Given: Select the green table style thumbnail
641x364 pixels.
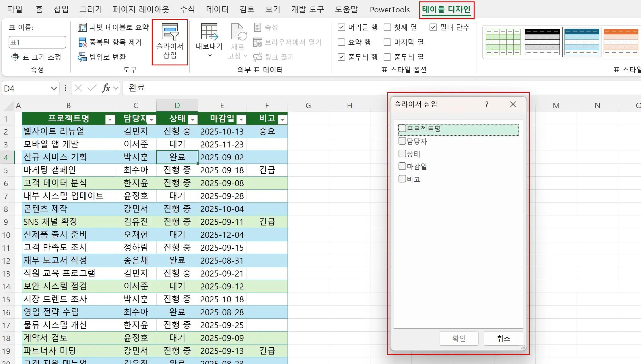Looking at the screenshot, I should [503, 42].
